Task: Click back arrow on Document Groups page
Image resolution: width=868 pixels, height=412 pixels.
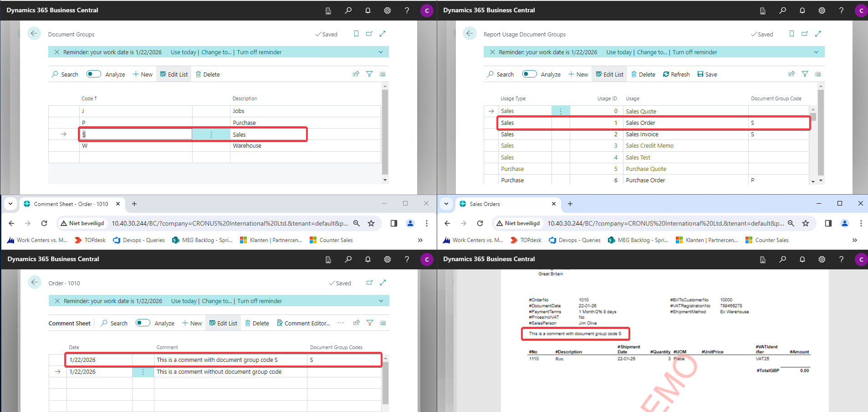Action: pyautogui.click(x=34, y=34)
